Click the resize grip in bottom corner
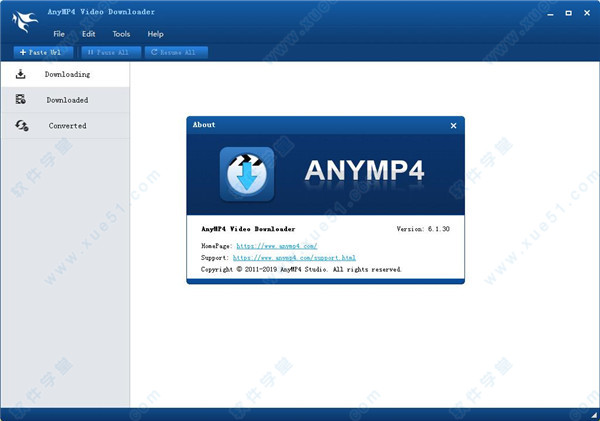This screenshot has width=600, height=421. pos(594,415)
